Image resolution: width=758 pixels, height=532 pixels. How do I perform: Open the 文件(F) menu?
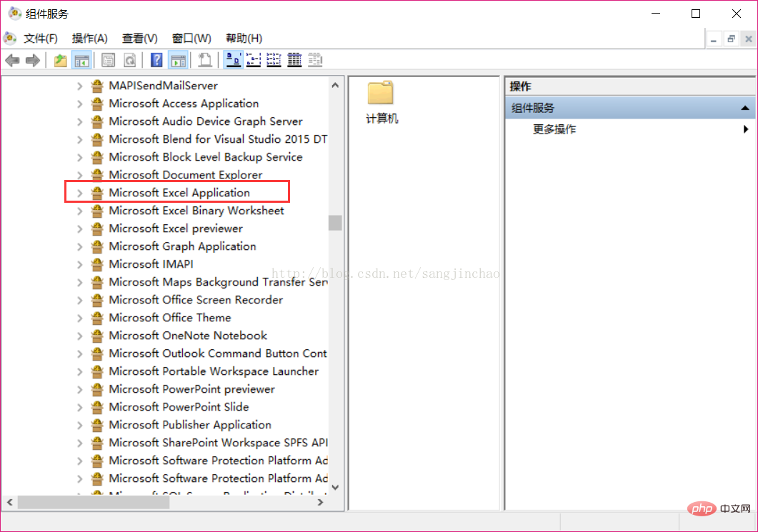(x=41, y=38)
